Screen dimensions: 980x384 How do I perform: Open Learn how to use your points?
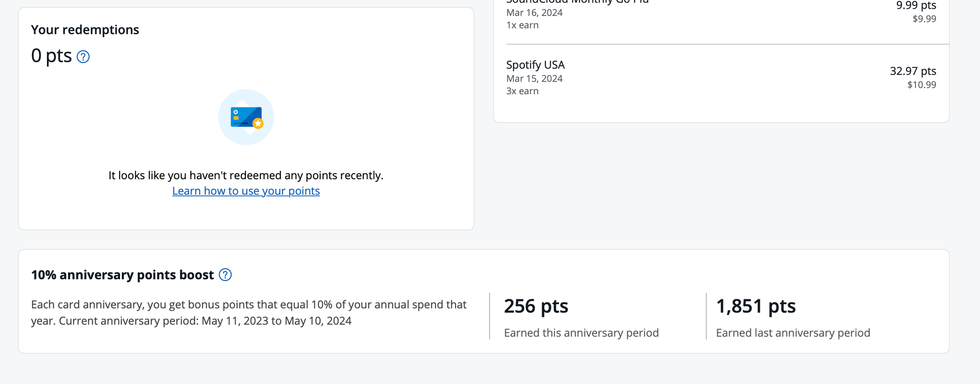point(245,191)
